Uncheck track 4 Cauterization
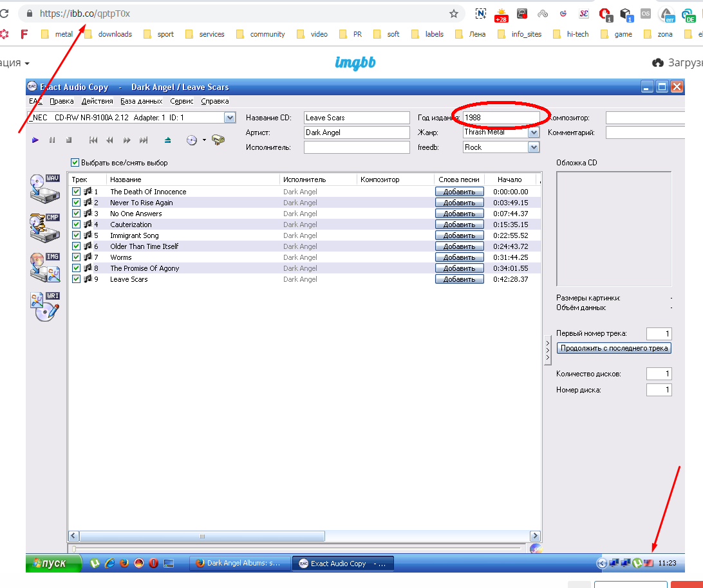This screenshot has height=588, width=703. tap(76, 224)
